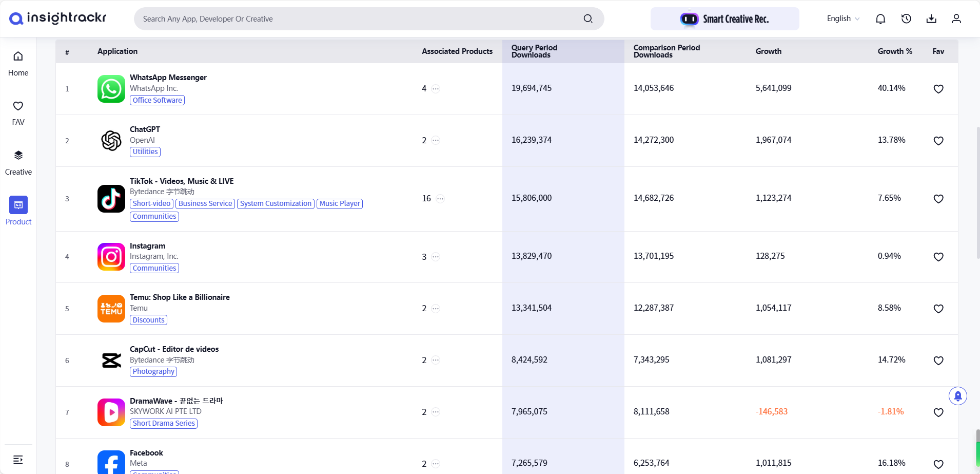Click the -1.81% growth value

[x=891, y=412]
